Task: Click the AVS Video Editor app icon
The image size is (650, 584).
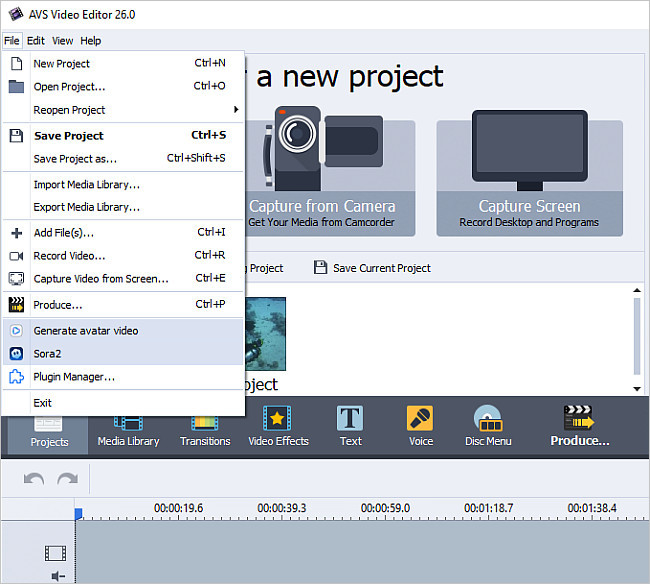Action: click(16, 14)
